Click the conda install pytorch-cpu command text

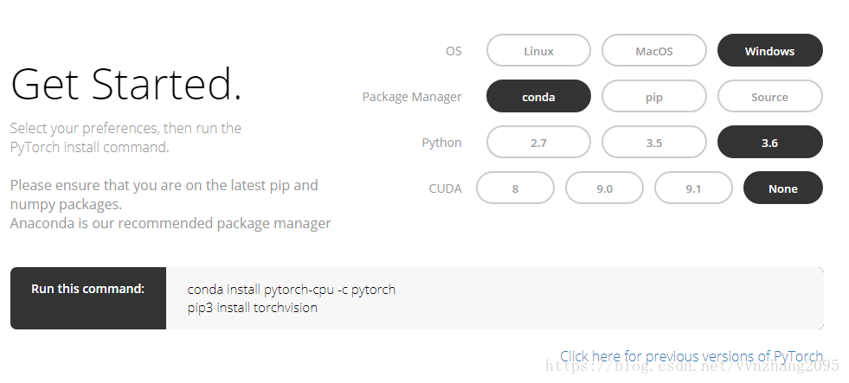(291, 289)
